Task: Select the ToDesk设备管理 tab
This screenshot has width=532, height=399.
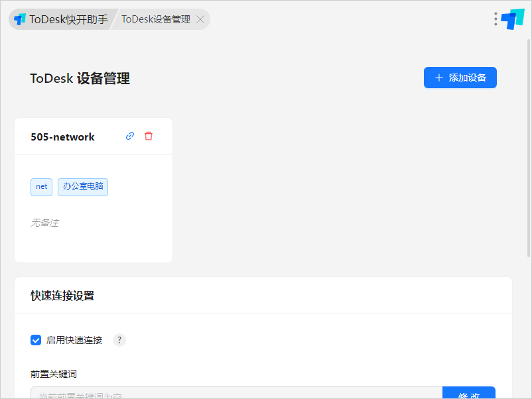Action: [x=156, y=19]
